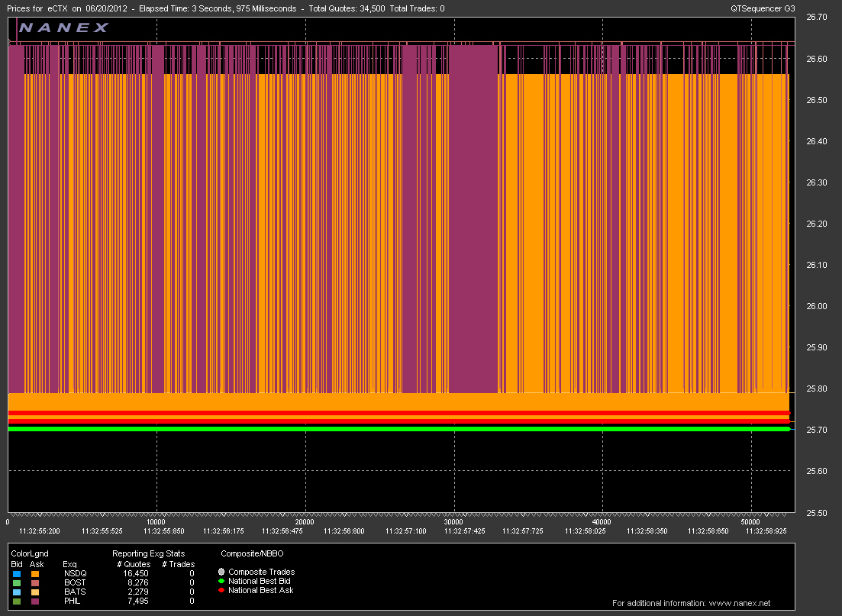The image size is (842, 616).
Task: Click the timestamp 11:32:57:100
Action: pos(406,531)
